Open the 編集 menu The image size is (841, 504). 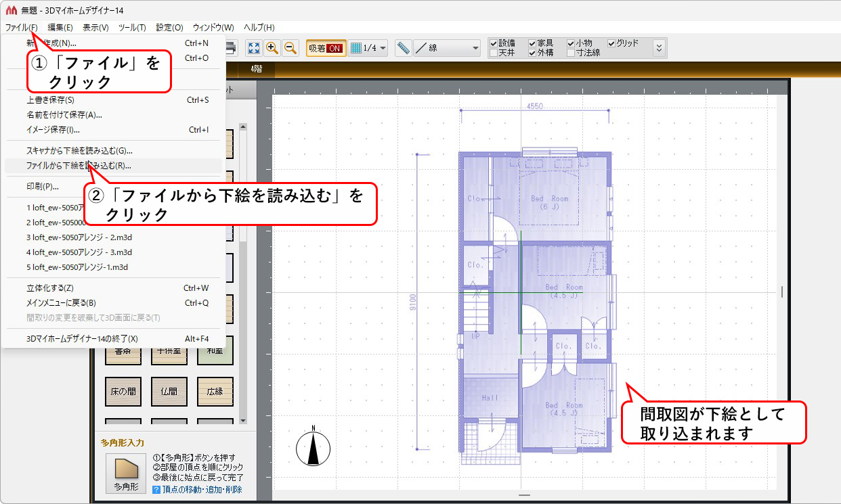pyautogui.click(x=60, y=28)
